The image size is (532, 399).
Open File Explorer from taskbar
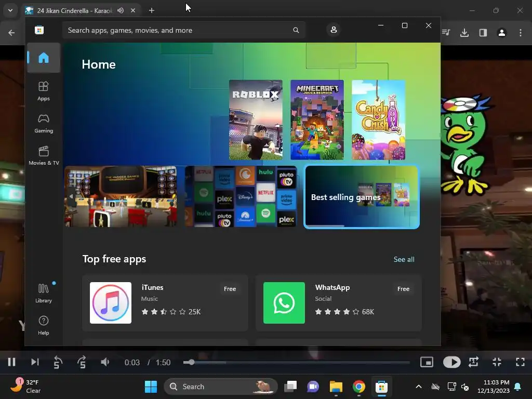coord(336,387)
